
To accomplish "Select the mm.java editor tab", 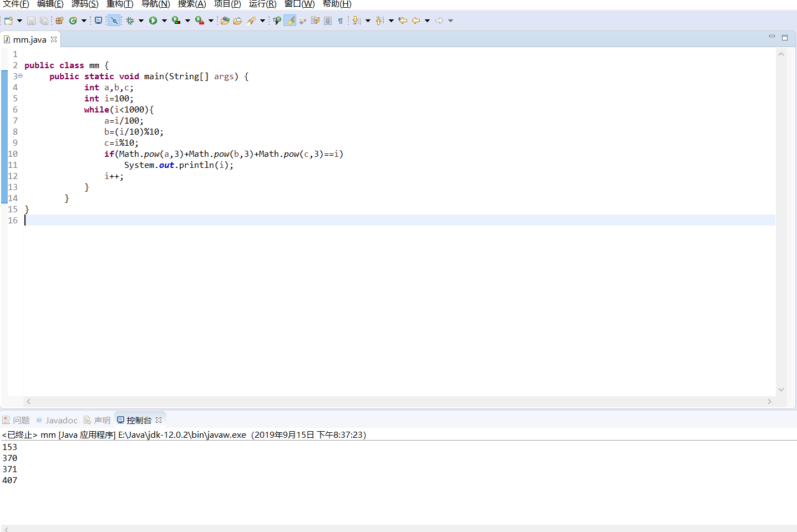I will coord(29,40).
